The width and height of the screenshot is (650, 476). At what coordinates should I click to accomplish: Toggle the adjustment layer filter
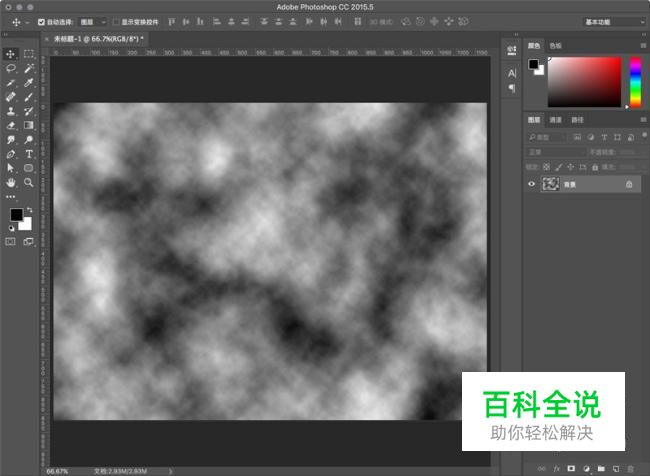591,137
